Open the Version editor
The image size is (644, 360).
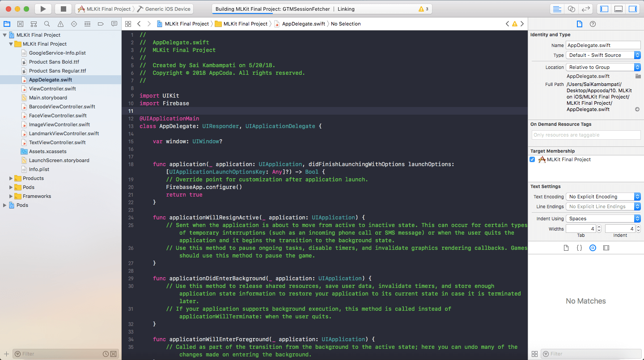(x=585, y=9)
